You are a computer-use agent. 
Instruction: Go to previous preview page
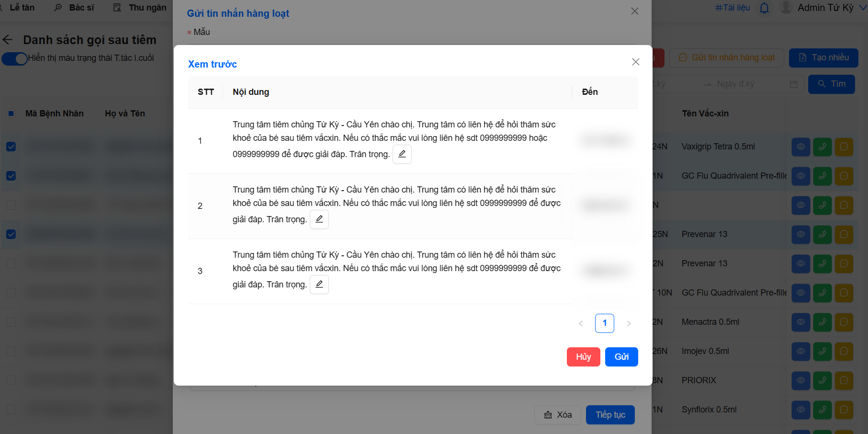point(581,323)
